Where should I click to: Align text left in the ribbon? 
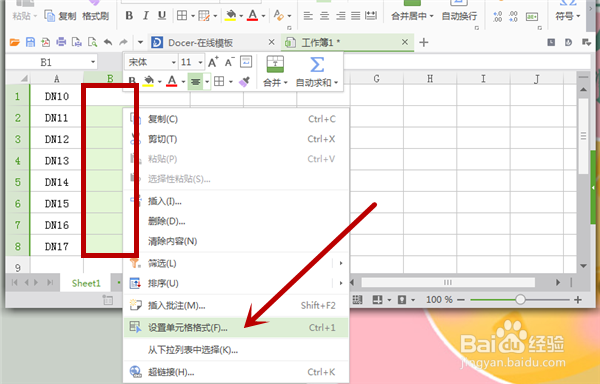tap(308, 16)
